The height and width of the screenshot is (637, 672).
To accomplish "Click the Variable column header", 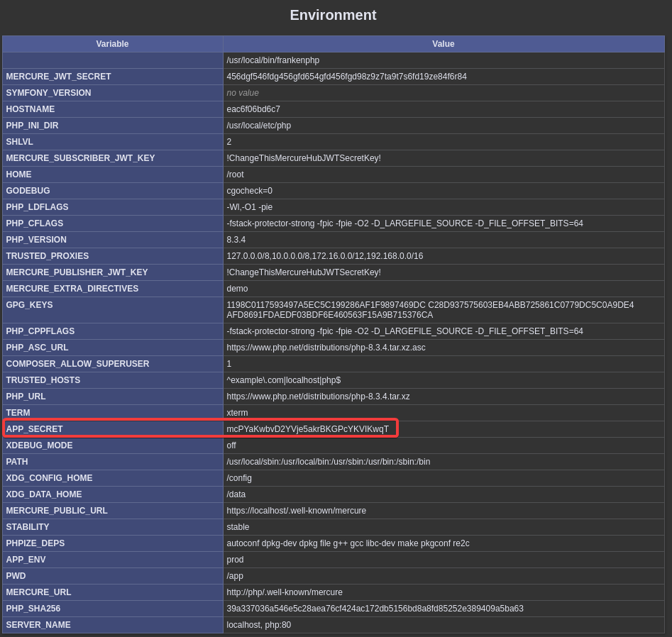I will tap(112, 44).
